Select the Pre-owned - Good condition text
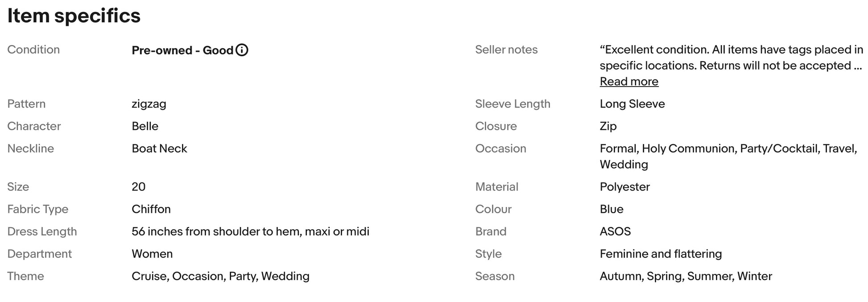 (x=182, y=50)
